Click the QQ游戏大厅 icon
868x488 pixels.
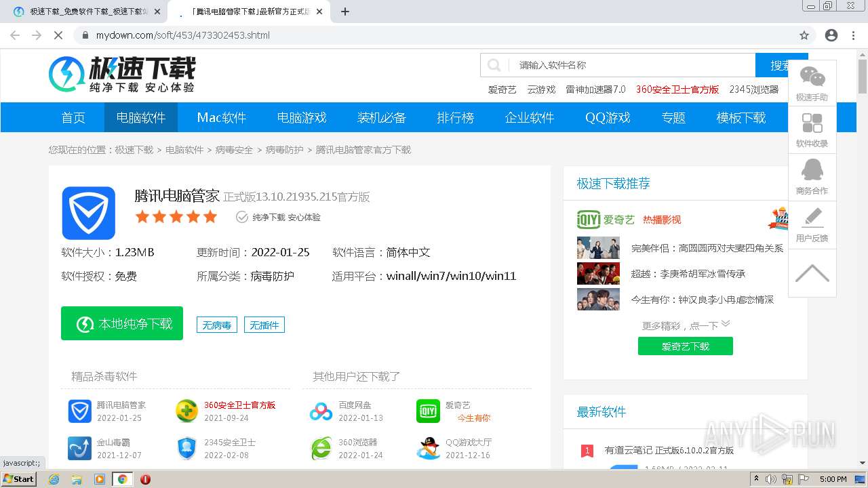tap(428, 448)
